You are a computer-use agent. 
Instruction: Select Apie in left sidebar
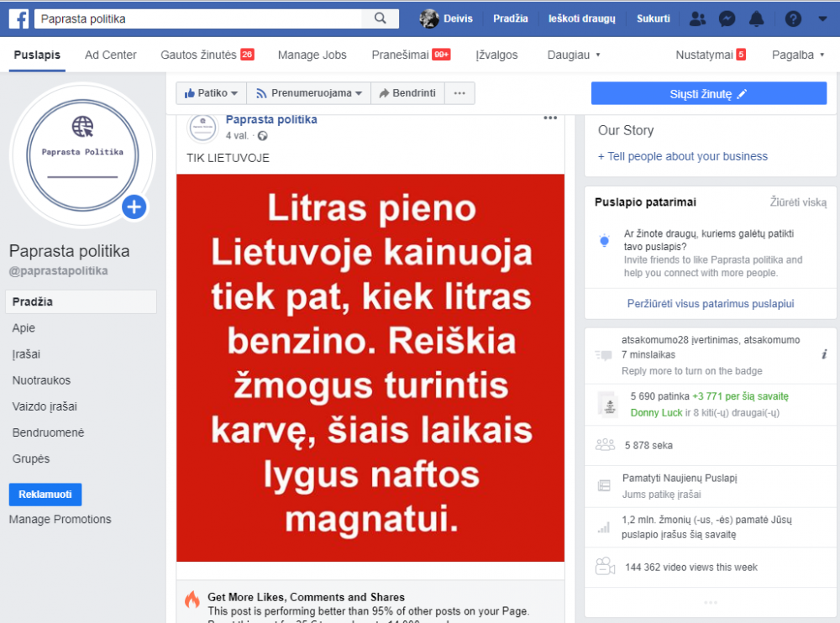24,327
